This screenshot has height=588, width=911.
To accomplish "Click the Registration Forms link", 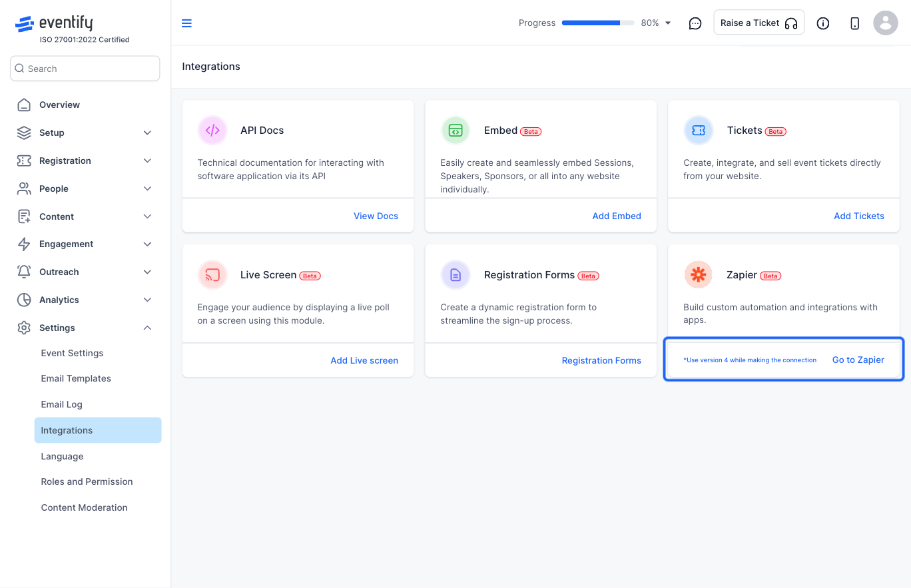I will (x=601, y=360).
